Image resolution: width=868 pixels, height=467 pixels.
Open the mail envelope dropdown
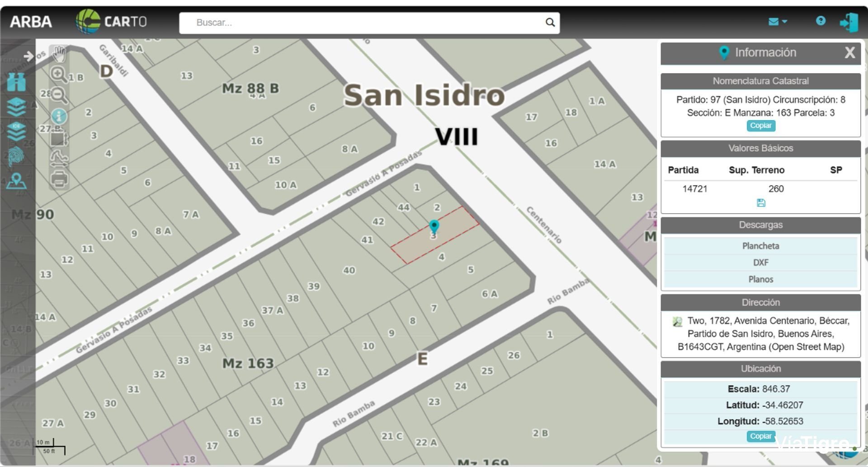point(778,22)
